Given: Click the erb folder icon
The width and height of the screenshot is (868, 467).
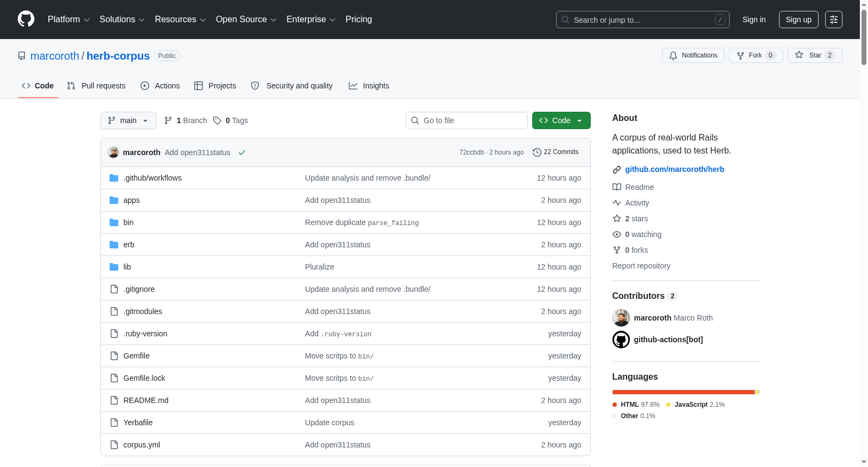Looking at the screenshot, I should click(x=114, y=245).
